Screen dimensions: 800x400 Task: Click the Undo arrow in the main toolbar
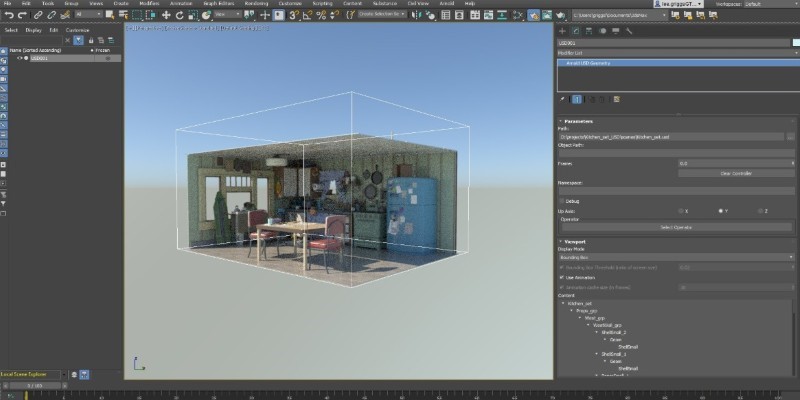pos(9,15)
